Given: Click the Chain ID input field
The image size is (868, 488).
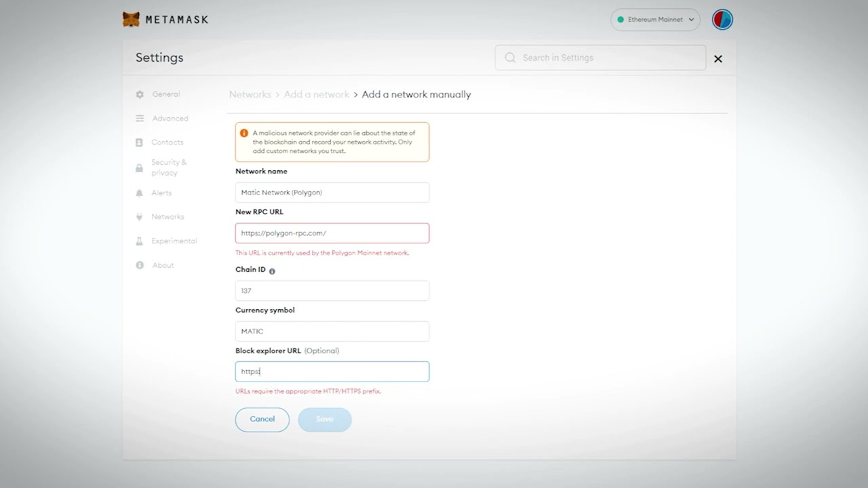Looking at the screenshot, I should [x=332, y=291].
